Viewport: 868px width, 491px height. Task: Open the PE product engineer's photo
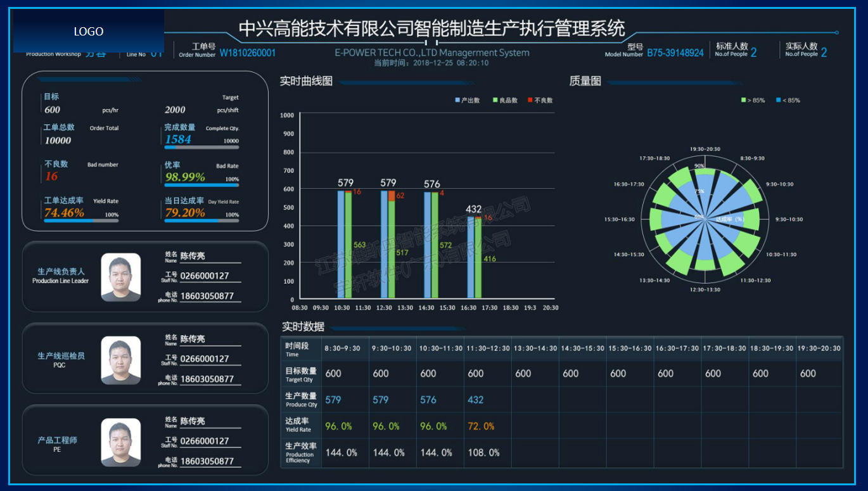[120, 442]
